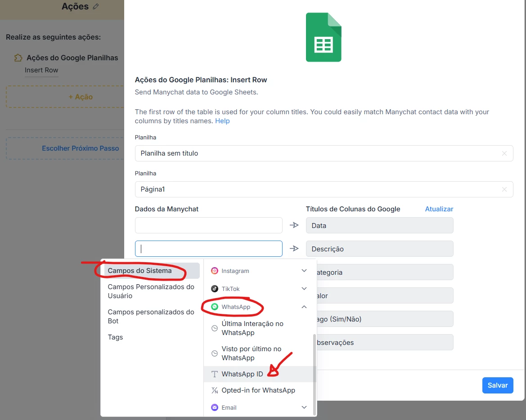Collapse the WhatsApp fields group
Viewport: 526px width, 420px height.
pos(304,307)
